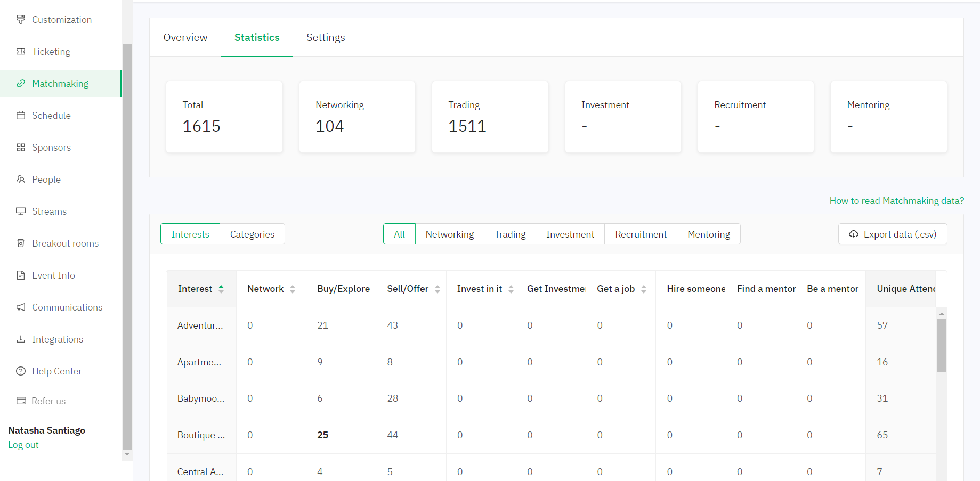Click the Customization paint roller icon

pos(21,20)
